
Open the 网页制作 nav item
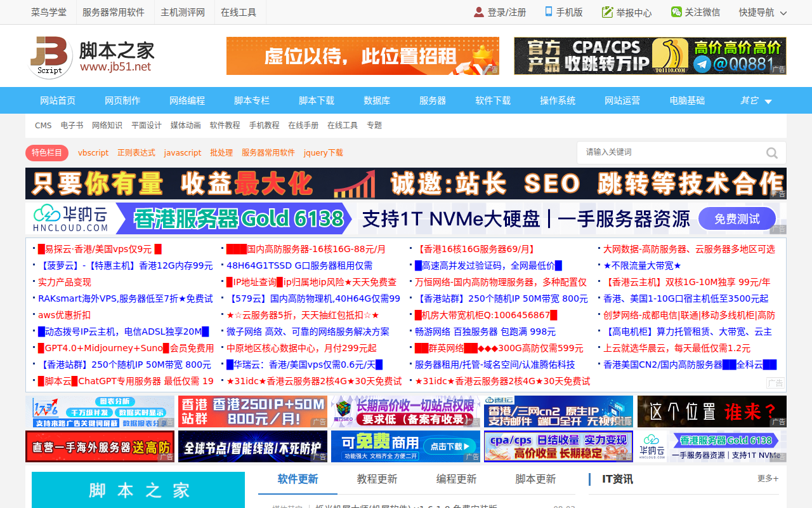tap(122, 100)
